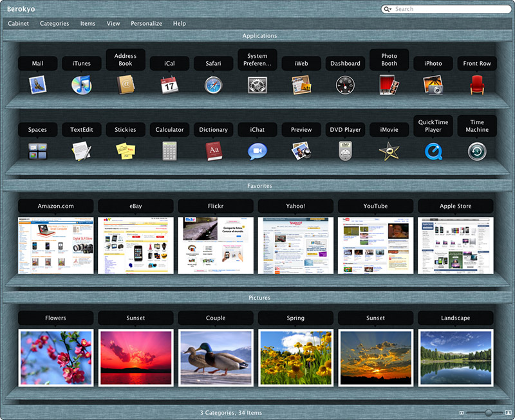Open the Dashboard gauge icon
Image resolution: width=515 pixels, height=420 pixels.
point(345,85)
